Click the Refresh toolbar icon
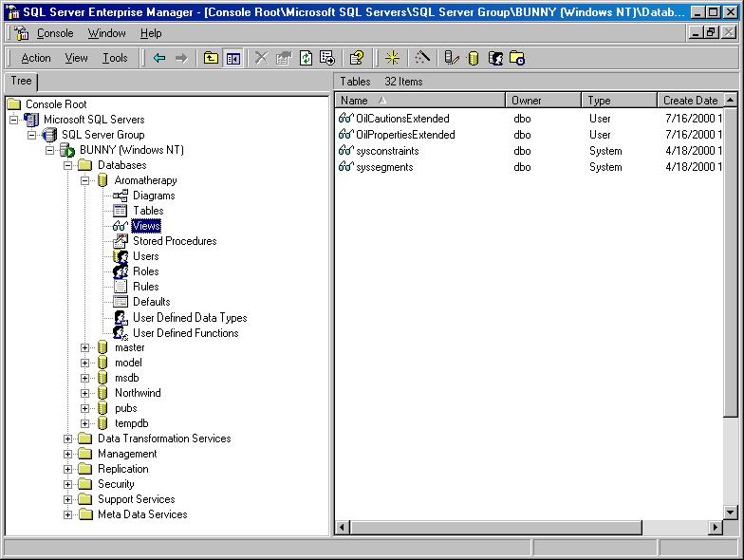This screenshot has width=744, height=560. coord(306,59)
